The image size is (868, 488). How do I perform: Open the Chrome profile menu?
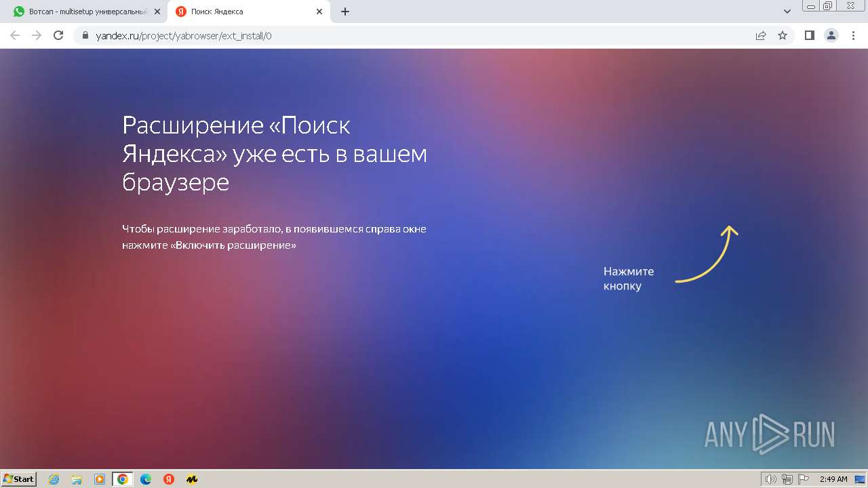[831, 35]
